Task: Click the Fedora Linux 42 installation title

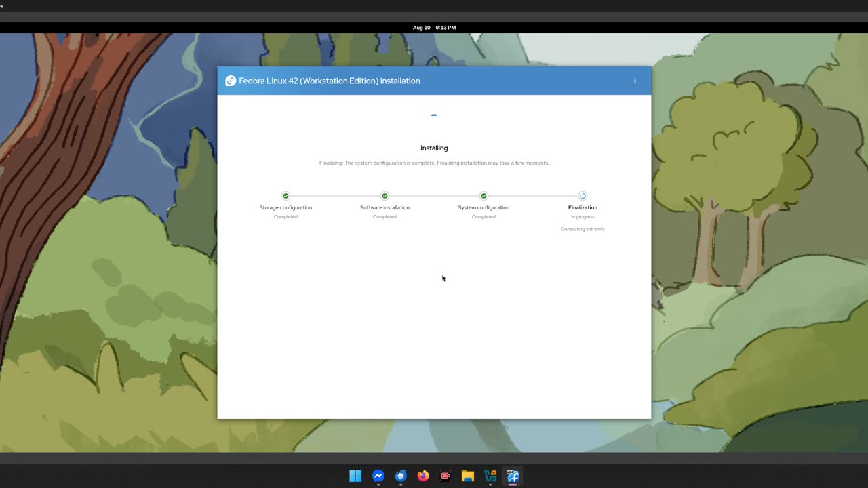Action: 330,81
